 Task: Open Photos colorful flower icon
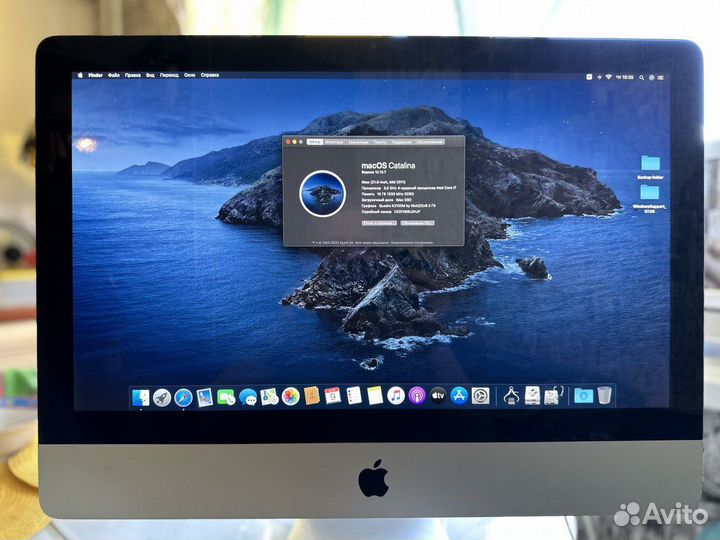(290, 396)
